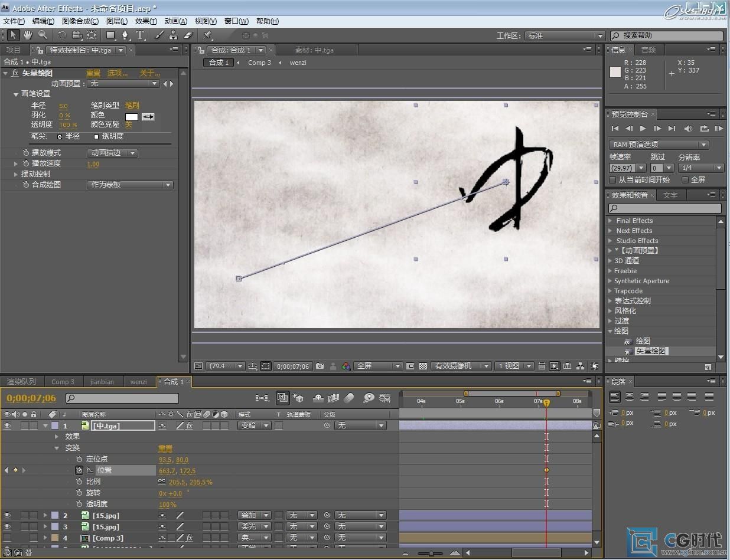Show the Comp 3 layer visibility
The width and height of the screenshot is (730, 560).
[7, 538]
